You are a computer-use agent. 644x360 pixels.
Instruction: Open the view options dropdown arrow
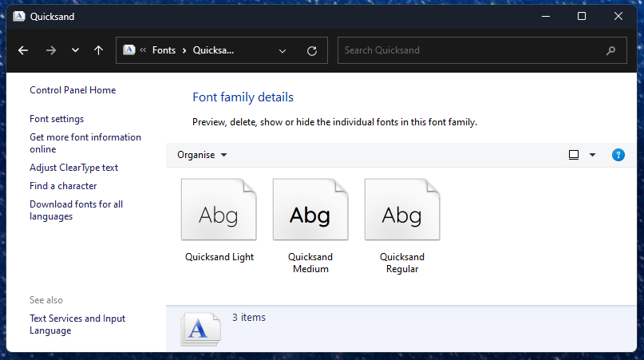tap(592, 155)
